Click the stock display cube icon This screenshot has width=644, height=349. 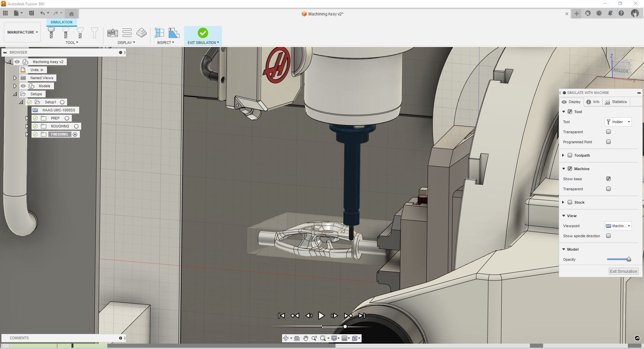pos(142,33)
